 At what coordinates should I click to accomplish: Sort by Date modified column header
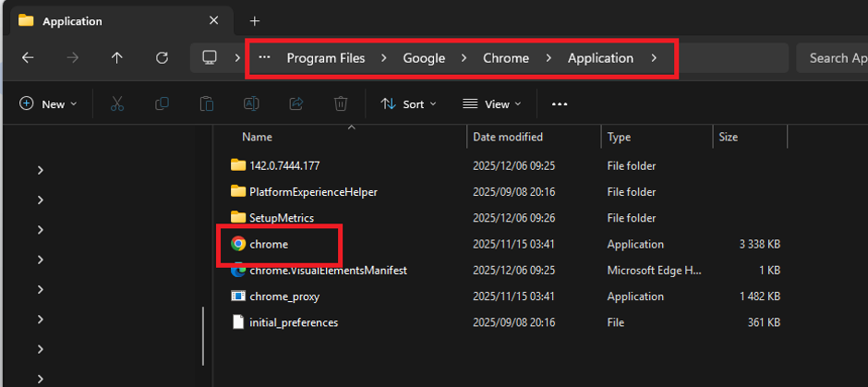click(508, 137)
